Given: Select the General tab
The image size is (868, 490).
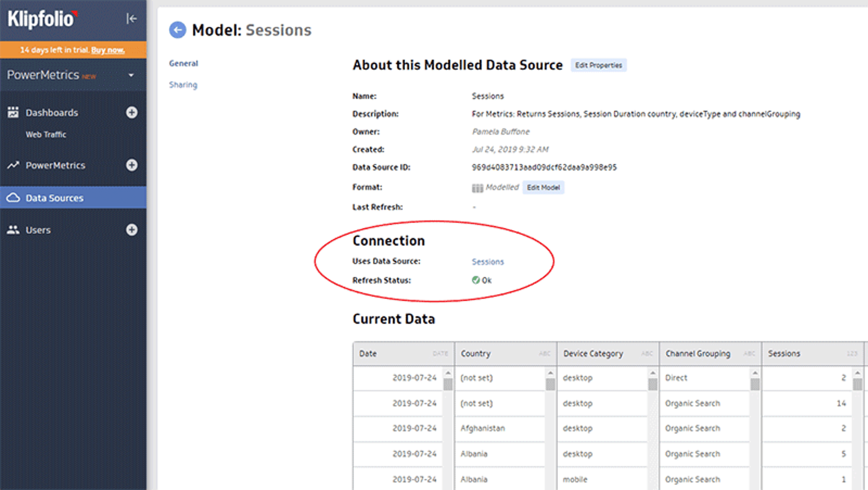Looking at the screenshot, I should pyautogui.click(x=183, y=63).
